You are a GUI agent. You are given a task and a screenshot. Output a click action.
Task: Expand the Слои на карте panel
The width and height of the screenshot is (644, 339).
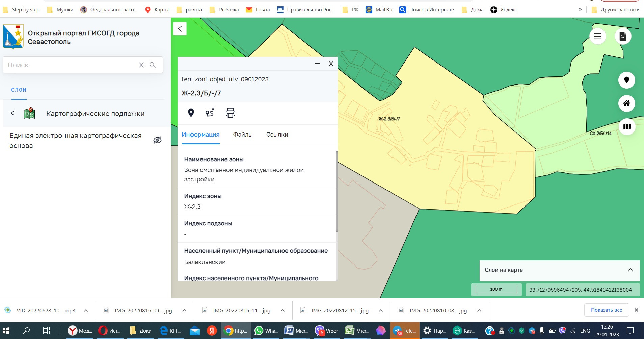(x=630, y=270)
